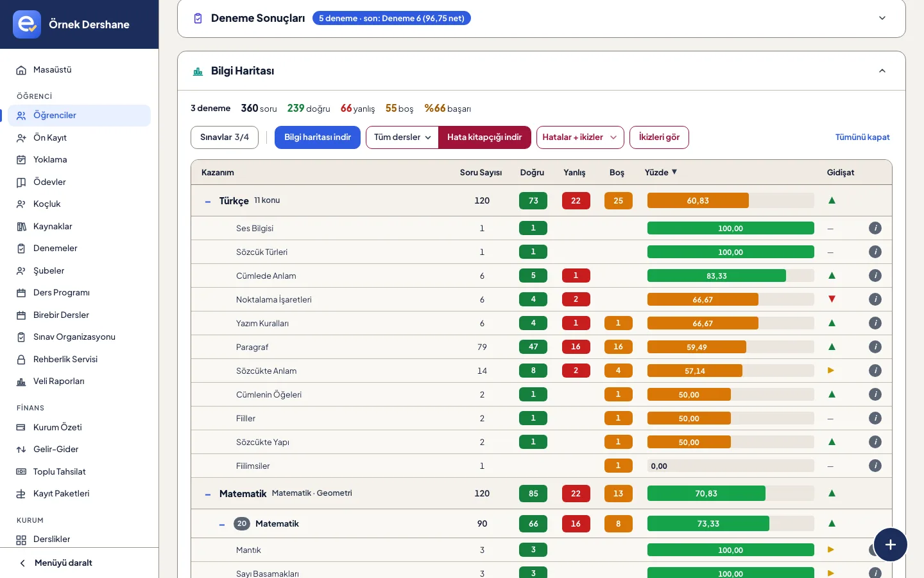Open the Koçluk menu item
Viewport: 924px width, 578px height.
pos(80,204)
